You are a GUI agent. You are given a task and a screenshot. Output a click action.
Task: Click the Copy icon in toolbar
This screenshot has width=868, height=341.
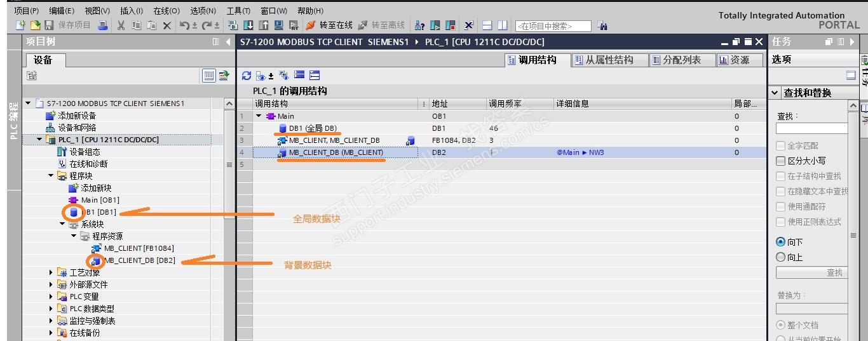coord(137,25)
